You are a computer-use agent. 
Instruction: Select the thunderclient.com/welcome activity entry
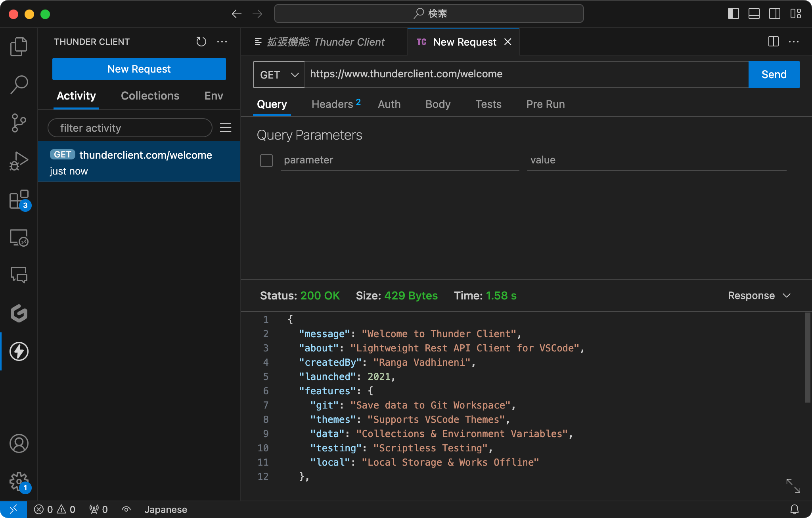139,162
